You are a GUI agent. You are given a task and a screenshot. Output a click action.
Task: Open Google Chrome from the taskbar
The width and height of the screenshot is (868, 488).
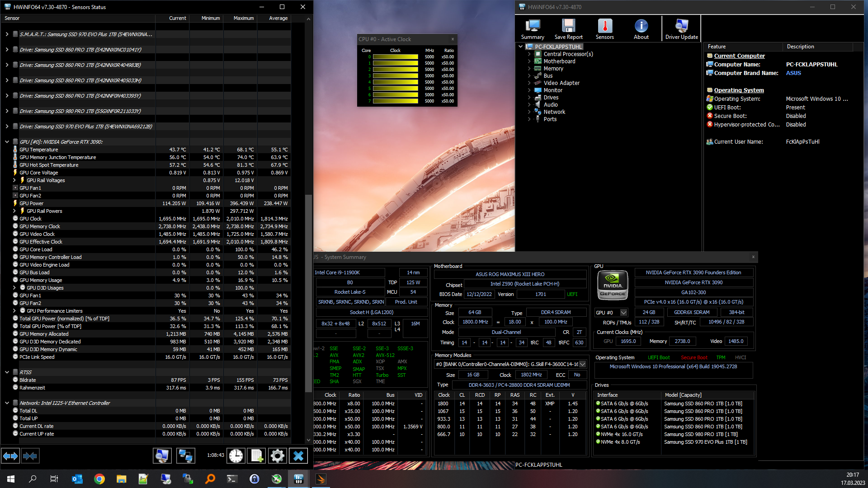point(99,479)
